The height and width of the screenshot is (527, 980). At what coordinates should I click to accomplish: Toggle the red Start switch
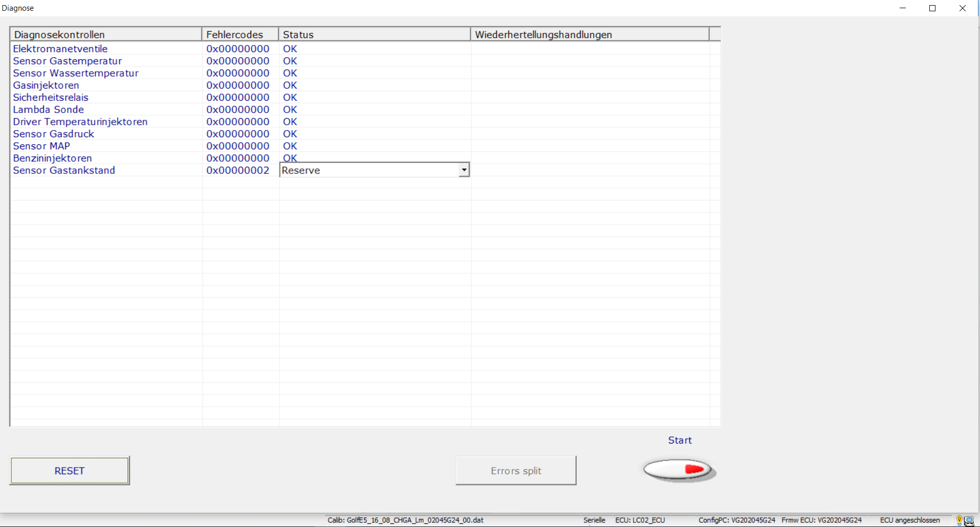tap(680, 470)
